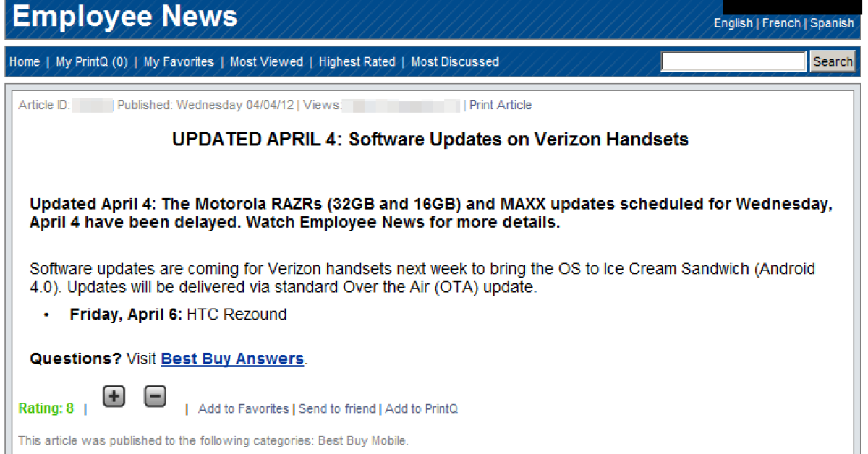
Task: Switch language to English
Action: [733, 23]
